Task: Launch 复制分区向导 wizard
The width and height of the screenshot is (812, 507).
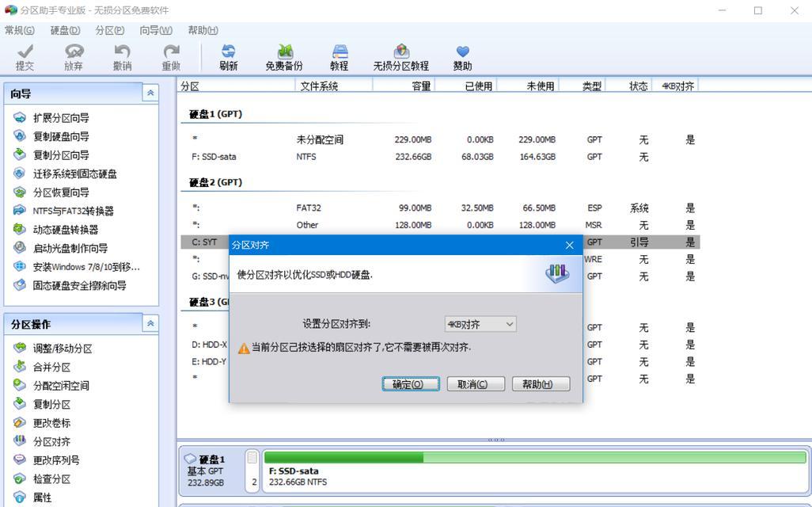Action: tap(51, 155)
